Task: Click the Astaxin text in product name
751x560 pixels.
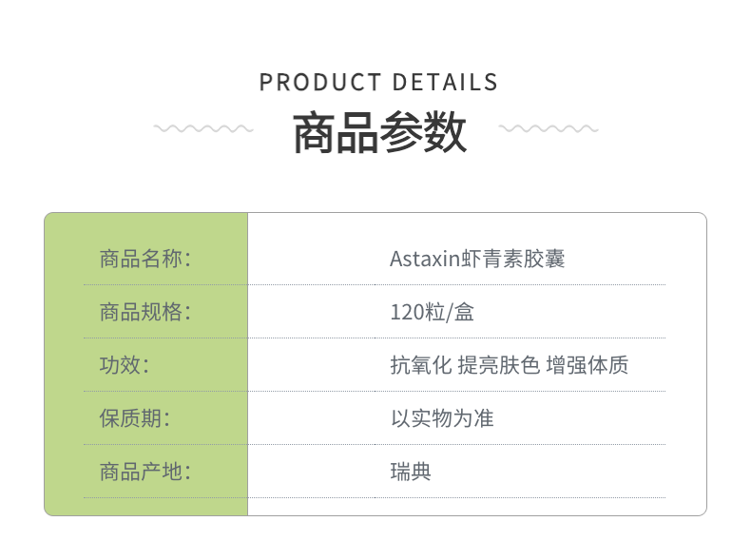Action: [424, 259]
